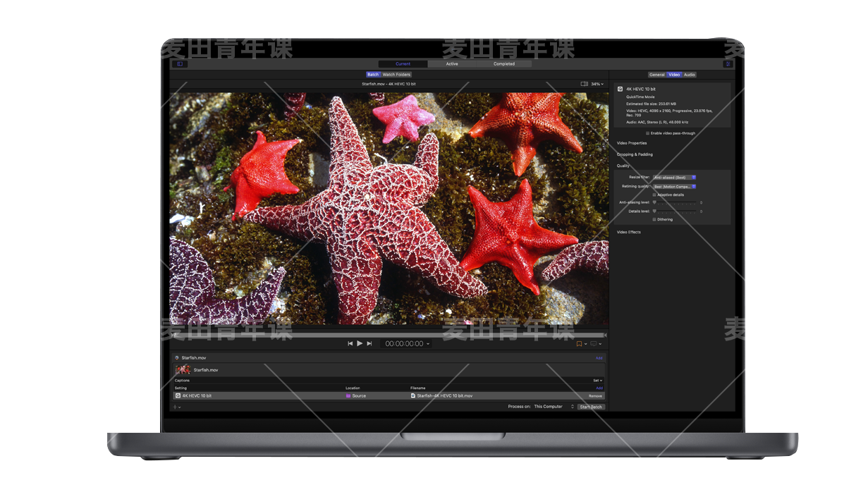Image resolution: width=868 pixels, height=480 pixels.
Task: Expand the Cropping & Padding section
Action: coord(635,154)
